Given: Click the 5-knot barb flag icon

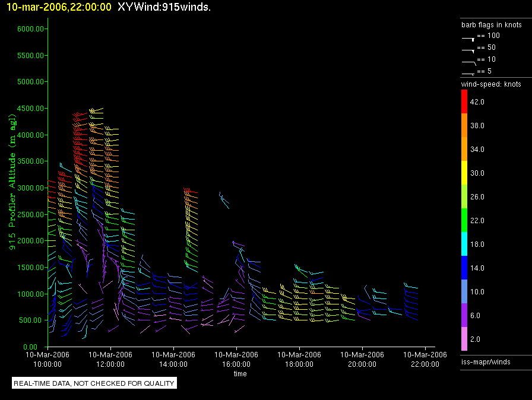Looking at the screenshot, I should click(x=468, y=72).
